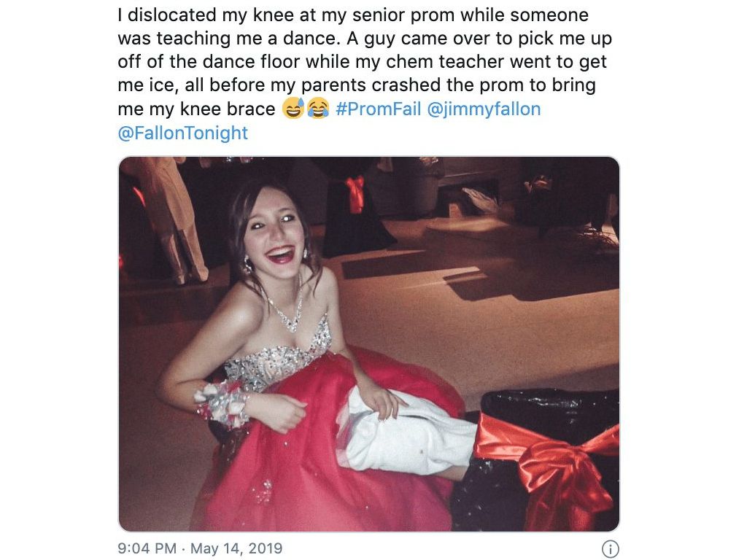The height and width of the screenshot is (560, 747).
Task: Click the grinning sweat emoji in tweet
Action: tap(293, 109)
